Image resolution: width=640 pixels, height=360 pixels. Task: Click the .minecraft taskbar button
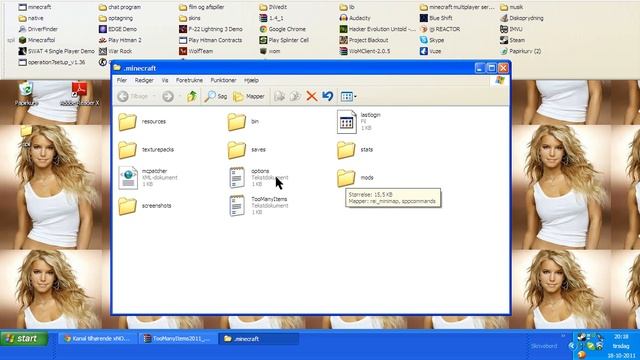259,339
